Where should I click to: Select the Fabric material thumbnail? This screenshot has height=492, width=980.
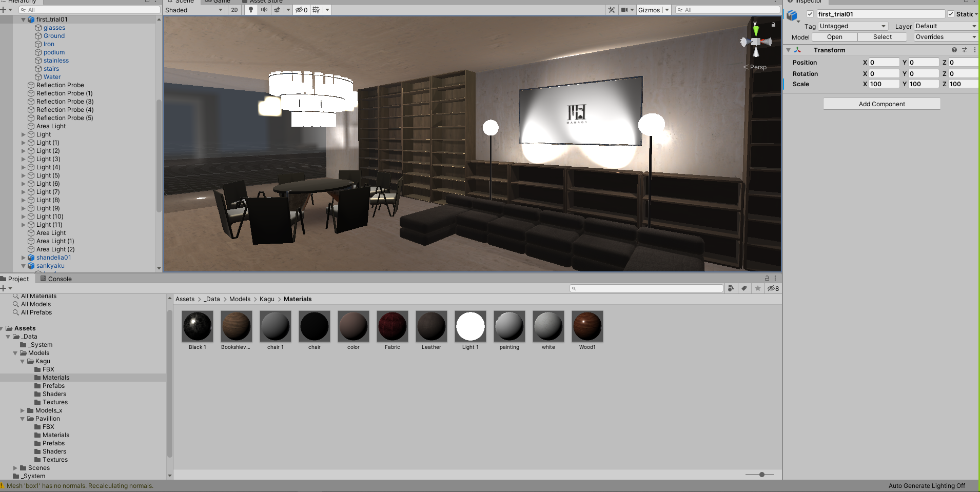coord(393,326)
